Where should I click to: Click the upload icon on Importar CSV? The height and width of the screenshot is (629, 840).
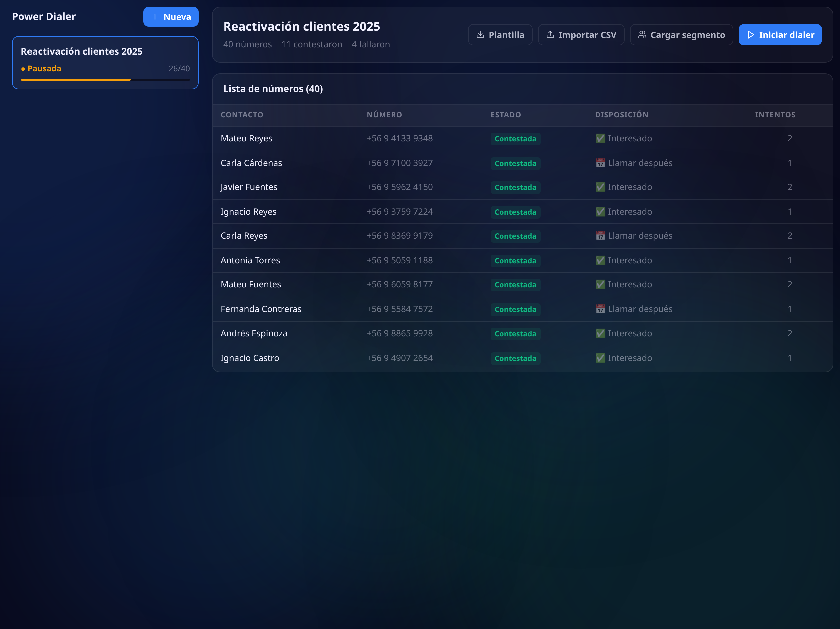point(550,35)
